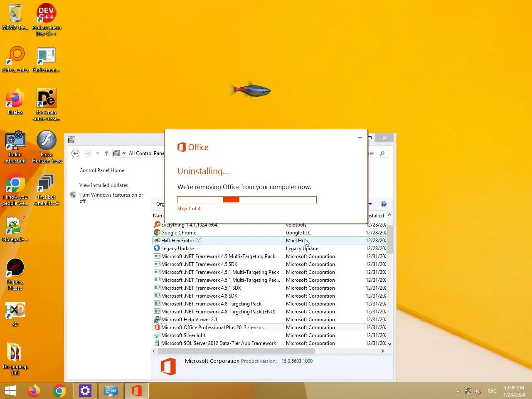Select HxD Hex Editor 2.5 entry
532x399 pixels.
point(269,241)
